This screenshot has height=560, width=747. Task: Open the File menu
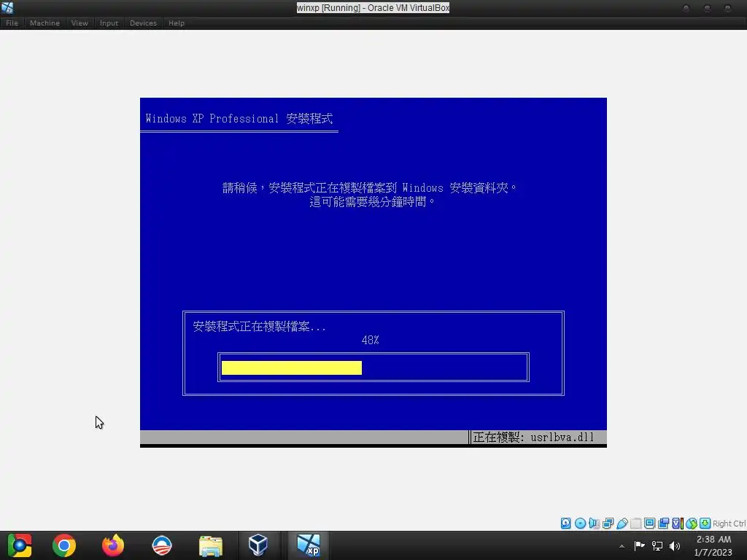[x=12, y=23]
